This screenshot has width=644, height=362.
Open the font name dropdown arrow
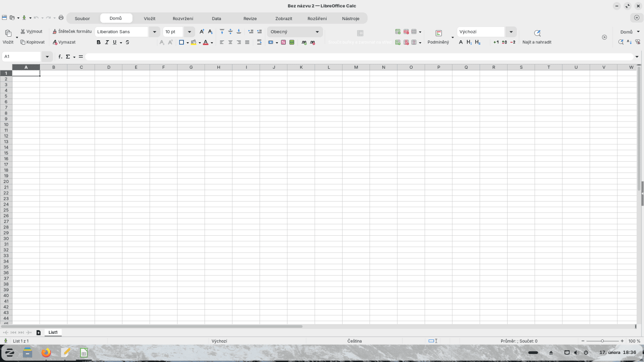[x=155, y=32]
